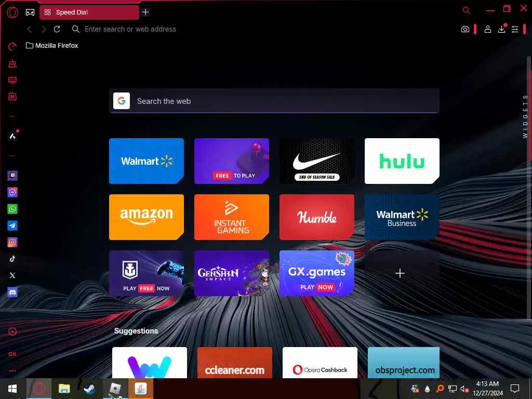Open GX Mods sidebar icon
The height and width of the screenshot is (399, 532).
tap(12, 97)
